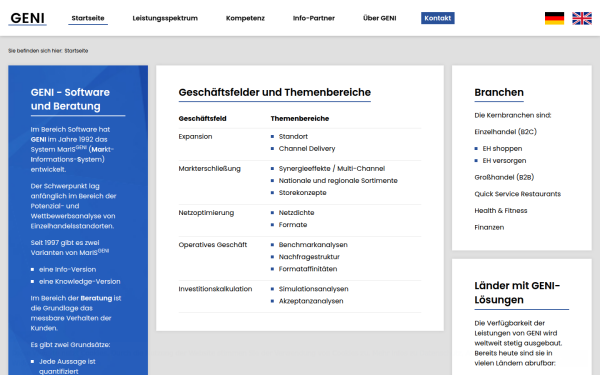Image resolution: width=600 pixels, height=375 pixels.
Task: Click Jede Aussage ist quantifiziert item
Action: (x=67, y=366)
